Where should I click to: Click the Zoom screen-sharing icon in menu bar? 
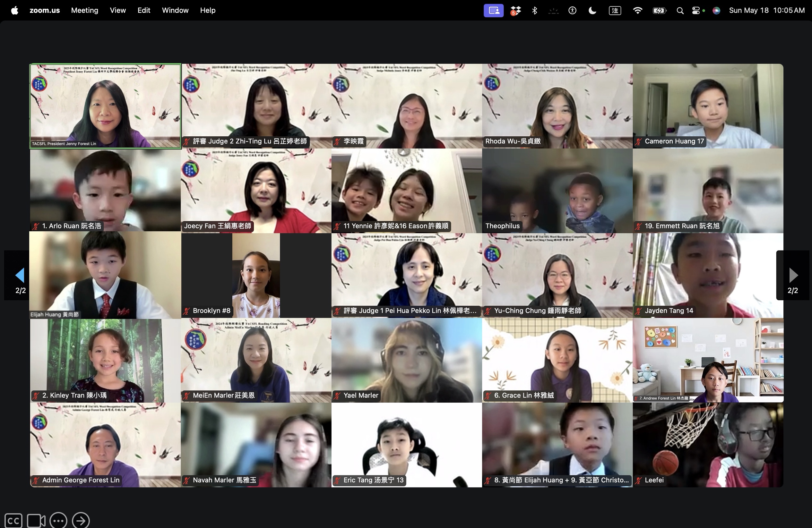coord(493,10)
